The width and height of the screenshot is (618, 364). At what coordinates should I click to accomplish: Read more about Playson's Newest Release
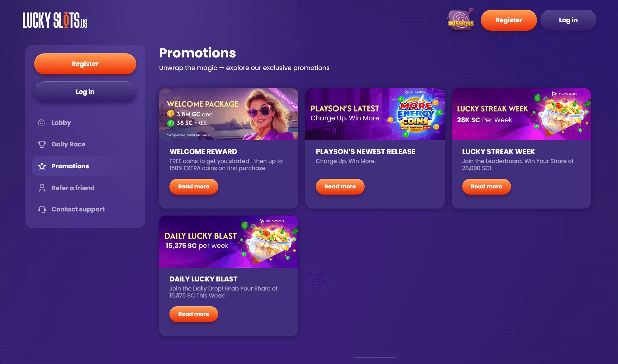pos(340,187)
